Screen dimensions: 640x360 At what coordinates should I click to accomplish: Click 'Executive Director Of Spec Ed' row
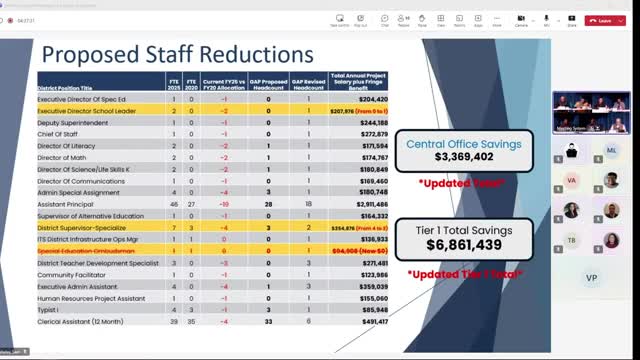[x=213, y=99]
